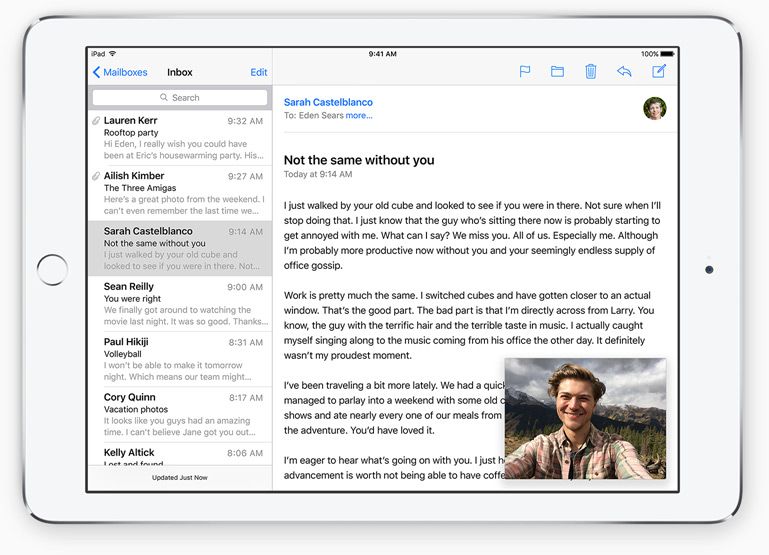The height and width of the screenshot is (555, 769).
Task: Compose a new message
Action: pos(659,71)
